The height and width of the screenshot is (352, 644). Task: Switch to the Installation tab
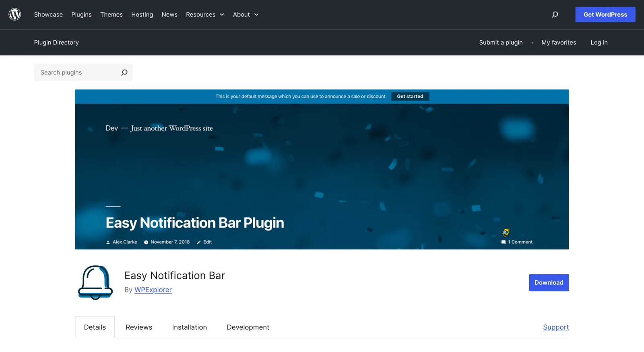click(190, 327)
